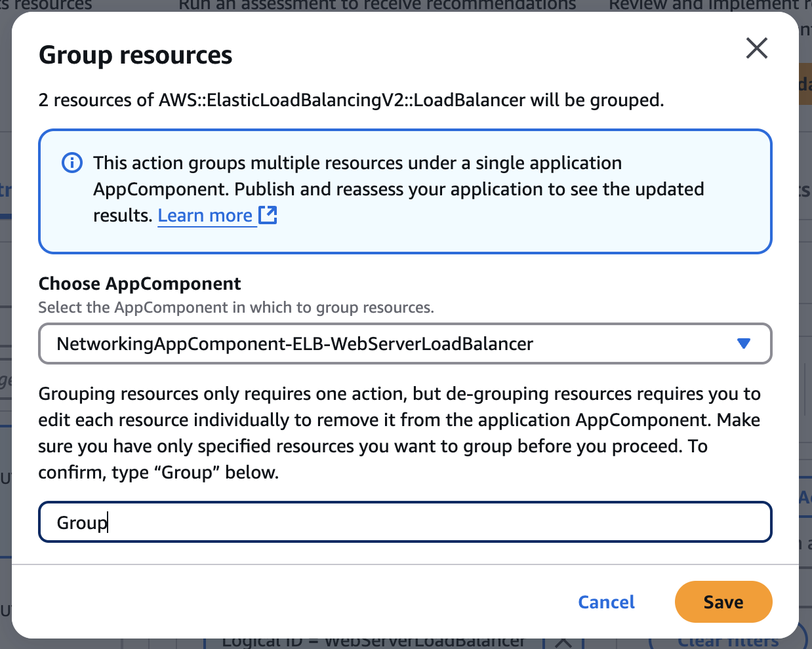Focus the confirmation field containing Group
Screen dimensions: 812x649
(405, 522)
